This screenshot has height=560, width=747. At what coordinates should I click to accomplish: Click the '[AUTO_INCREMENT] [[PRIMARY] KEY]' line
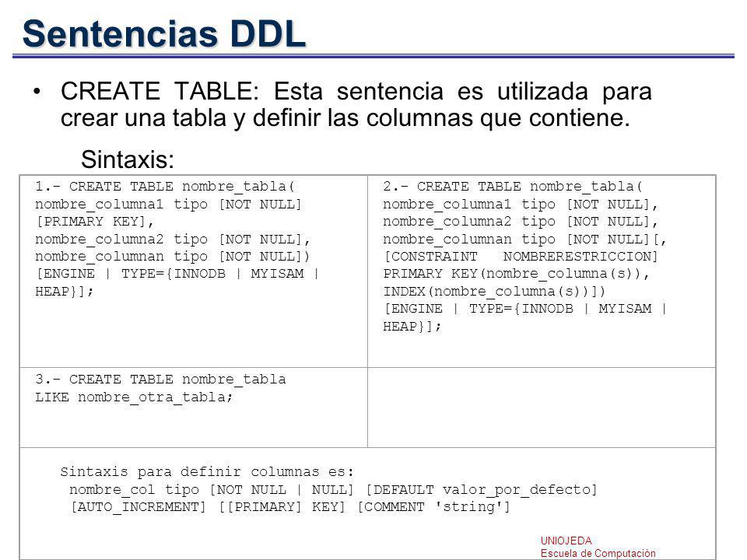point(290,507)
